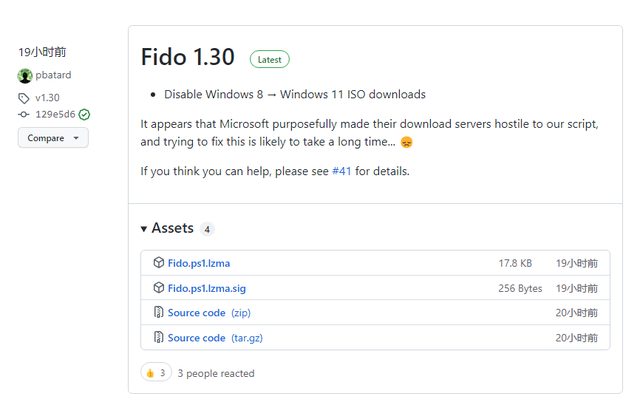Download Source code (zip)
The image size is (640, 402).
click(x=209, y=313)
